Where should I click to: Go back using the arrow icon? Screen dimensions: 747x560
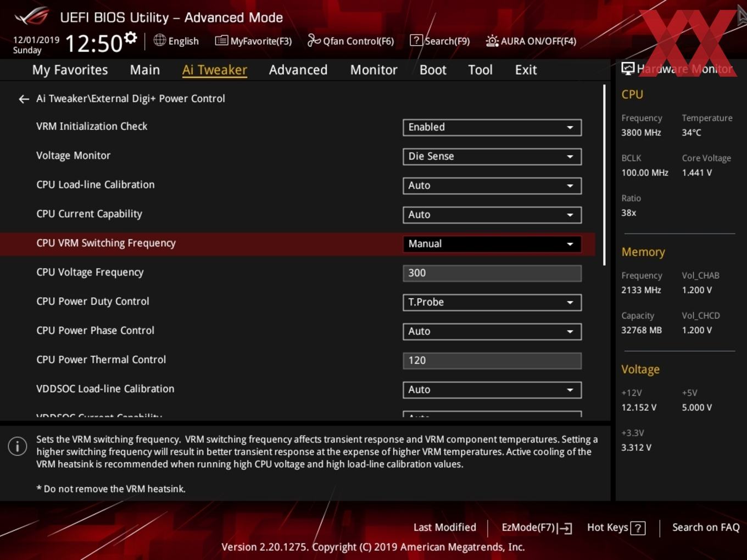(x=24, y=99)
